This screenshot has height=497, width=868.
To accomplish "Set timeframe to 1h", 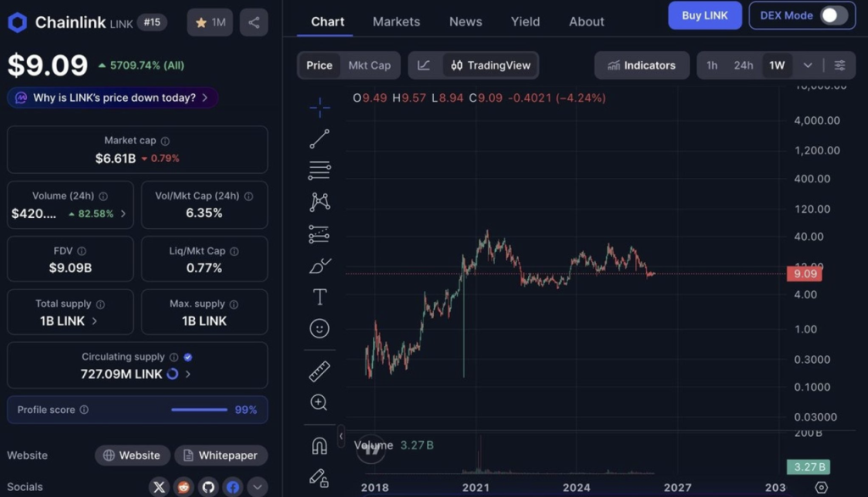I will click(712, 65).
